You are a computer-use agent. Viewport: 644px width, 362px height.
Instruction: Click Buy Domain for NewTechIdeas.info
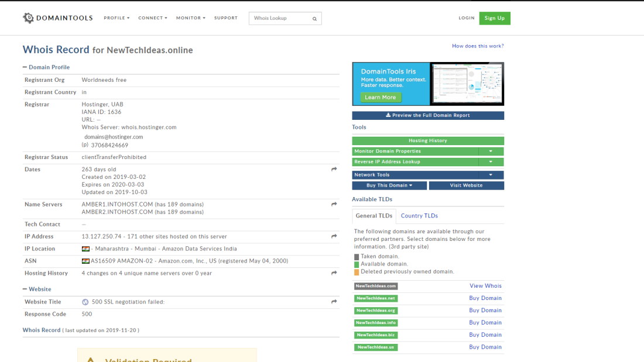[485, 323]
